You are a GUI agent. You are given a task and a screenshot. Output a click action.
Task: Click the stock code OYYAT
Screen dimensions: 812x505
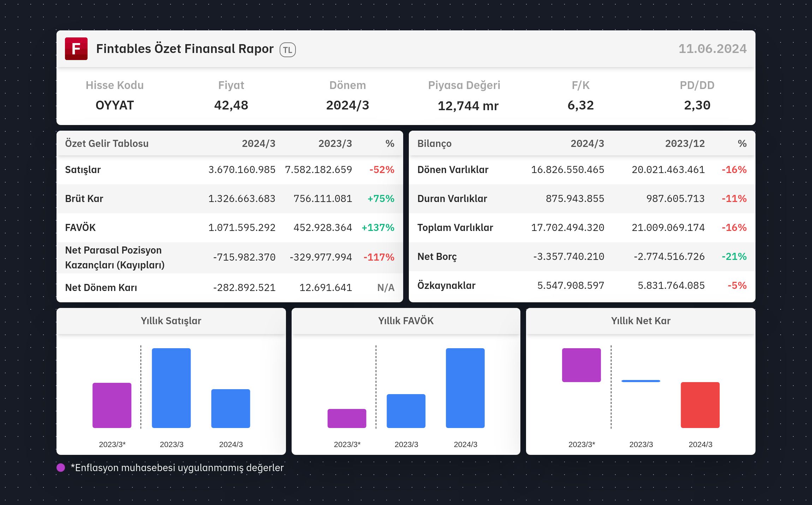pyautogui.click(x=115, y=105)
